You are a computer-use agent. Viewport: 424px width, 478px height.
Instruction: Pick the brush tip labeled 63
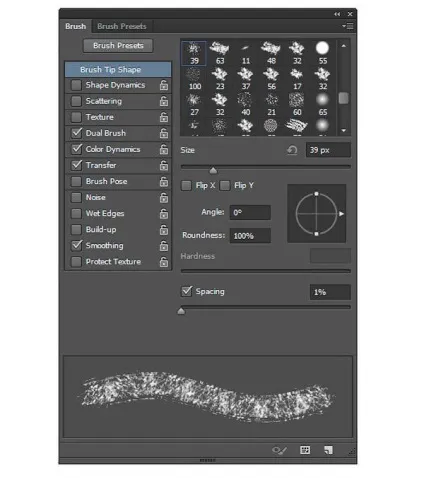pos(220,53)
